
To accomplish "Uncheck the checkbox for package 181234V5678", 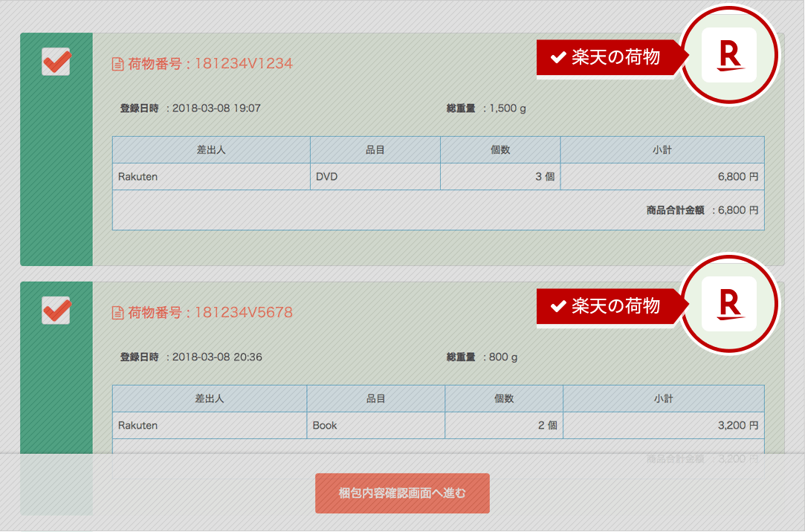I will click(x=56, y=311).
